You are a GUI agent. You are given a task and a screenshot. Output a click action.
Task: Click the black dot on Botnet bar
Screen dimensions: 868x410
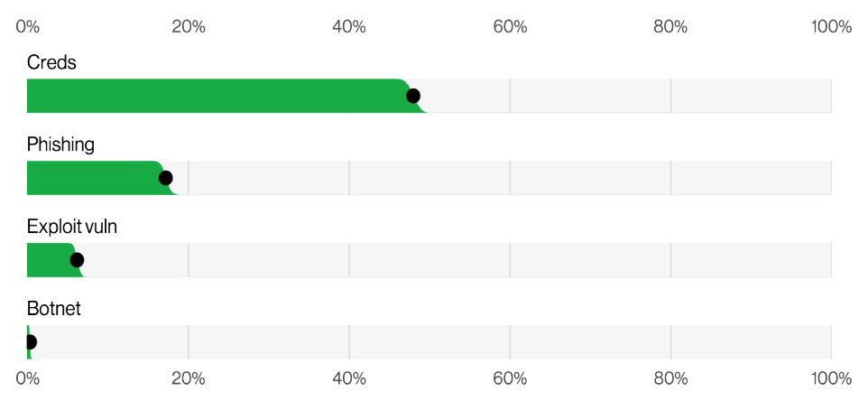[31, 342]
